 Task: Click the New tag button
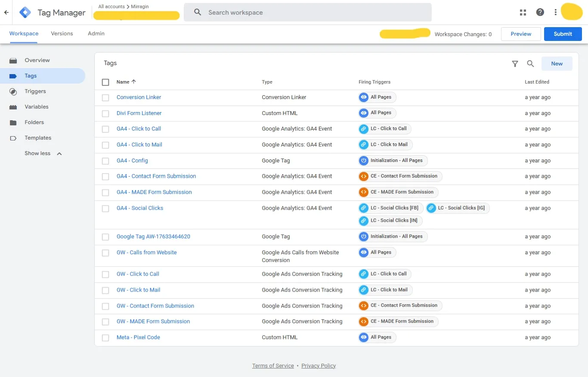[x=557, y=64]
